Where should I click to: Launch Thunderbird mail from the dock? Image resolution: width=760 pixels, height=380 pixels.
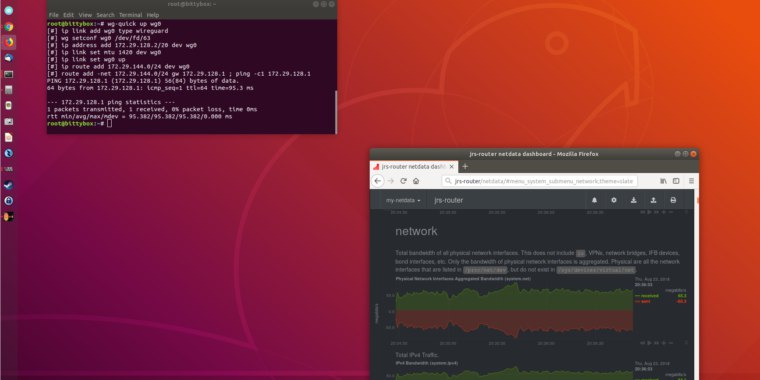click(x=8, y=58)
